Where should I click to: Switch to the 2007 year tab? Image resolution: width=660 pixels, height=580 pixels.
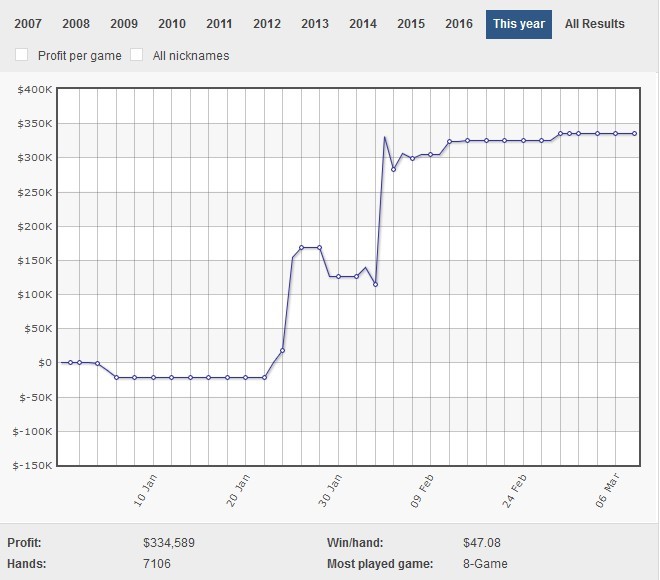click(x=27, y=24)
